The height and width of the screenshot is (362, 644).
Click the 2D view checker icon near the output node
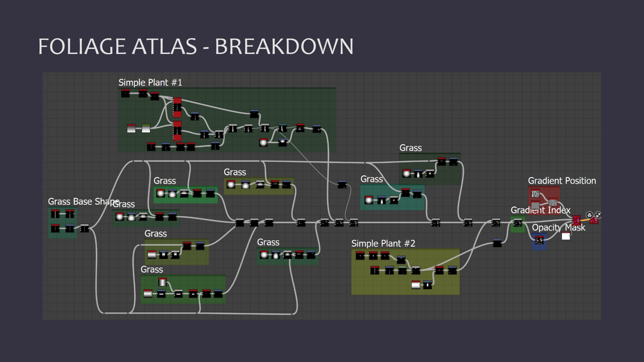pos(598,215)
